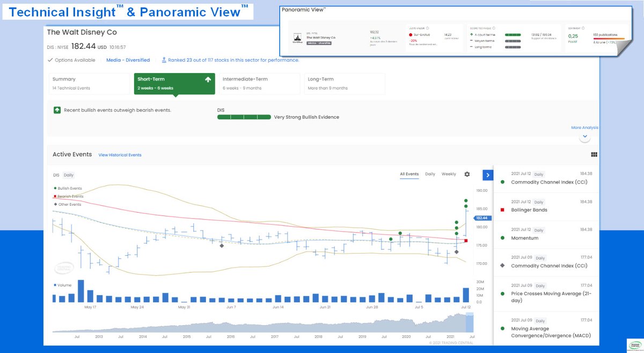The image size is (644, 353).
Task: Select the Jul 12 Commodity Channel Index event
Action: click(546, 178)
